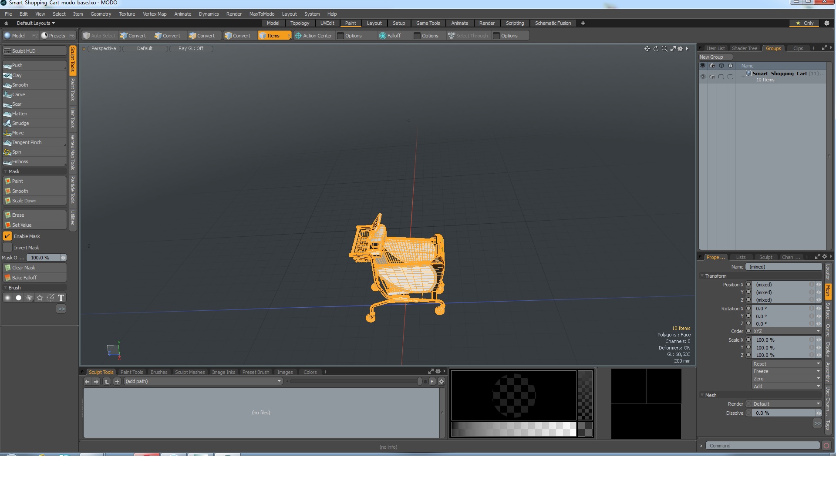Image resolution: width=836 pixels, height=504 pixels.
Task: Open the rotation Order XYZ dropdown
Action: (x=785, y=331)
